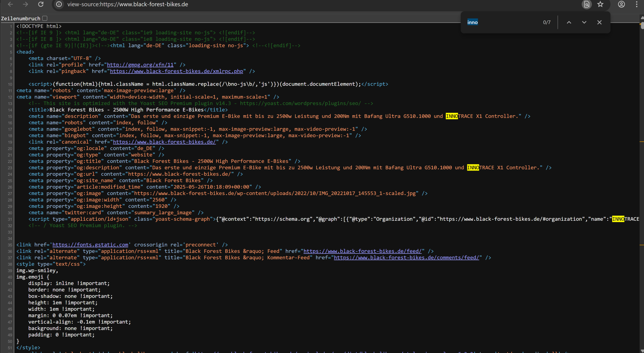Click the browser back arrow

coord(10,4)
